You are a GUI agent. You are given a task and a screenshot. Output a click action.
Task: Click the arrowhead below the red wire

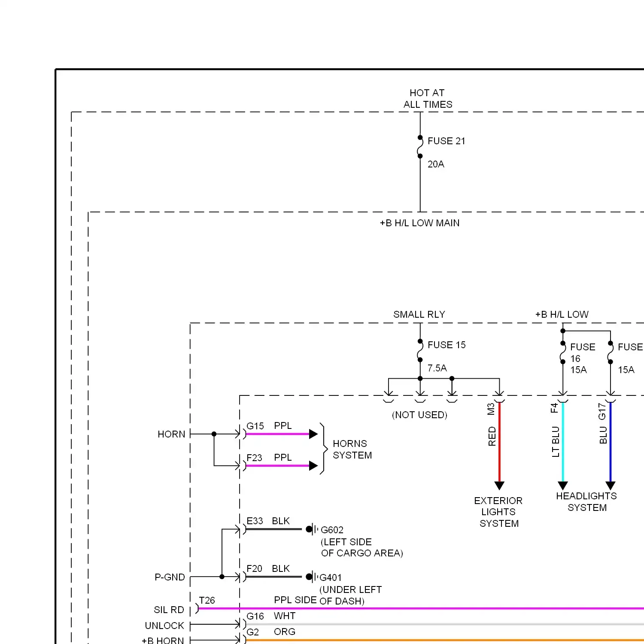tap(499, 486)
